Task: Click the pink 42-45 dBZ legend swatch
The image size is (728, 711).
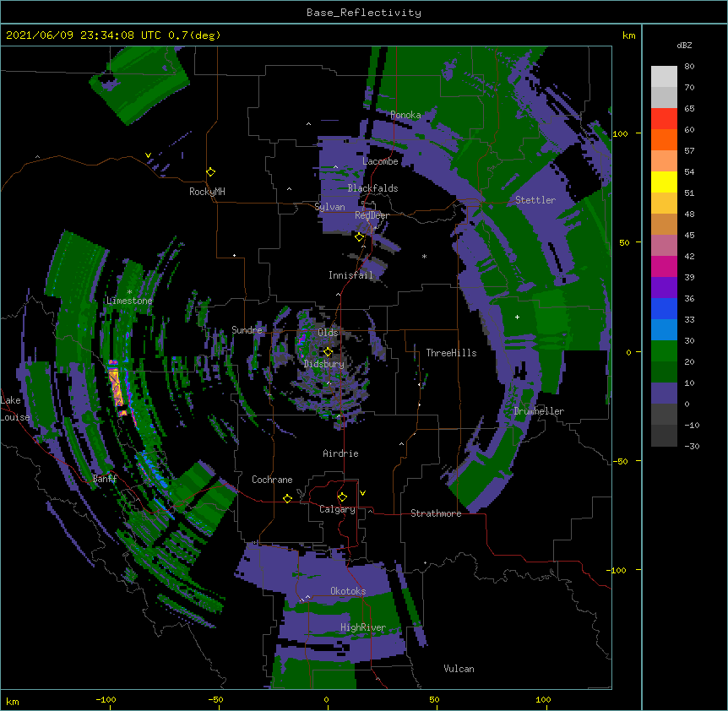Action: click(664, 246)
